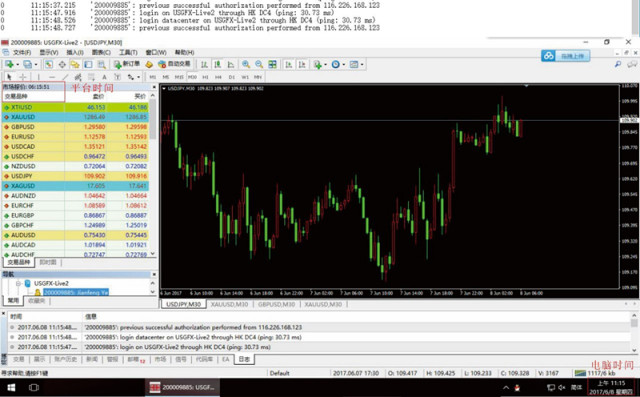
Task: Click the New Order (新订单) toolbar button
Action: (127, 64)
